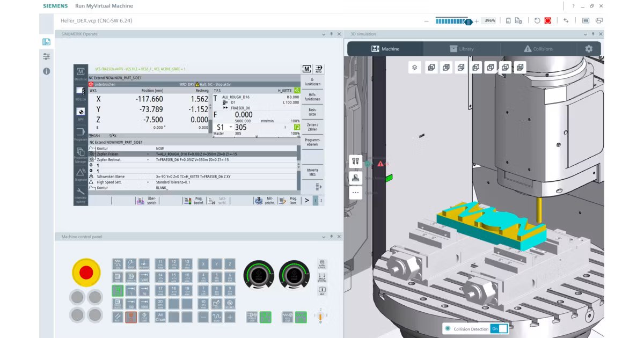Click the Überspeich. softkey
Screen dimensions: 644x338
[147, 201]
